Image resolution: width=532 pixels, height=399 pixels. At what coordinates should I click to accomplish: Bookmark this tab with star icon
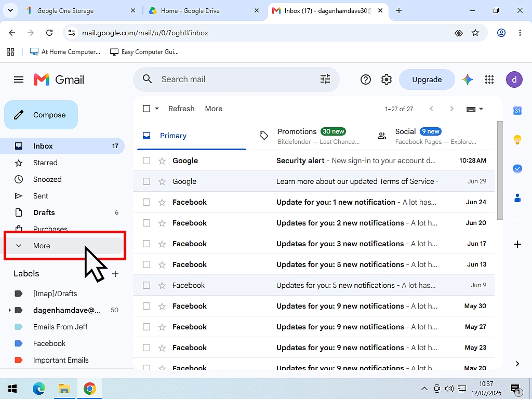click(475, 33)
